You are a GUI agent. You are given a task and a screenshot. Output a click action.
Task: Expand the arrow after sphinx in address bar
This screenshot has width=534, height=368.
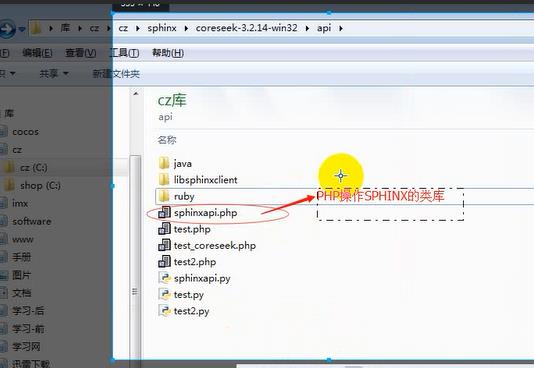pyautogui.click(x=186, y=28)
